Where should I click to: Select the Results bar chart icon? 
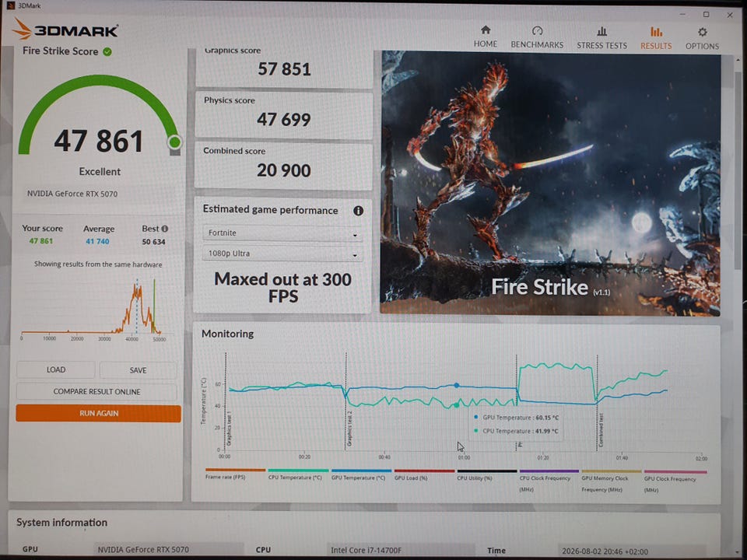click(x=656, y=31)
